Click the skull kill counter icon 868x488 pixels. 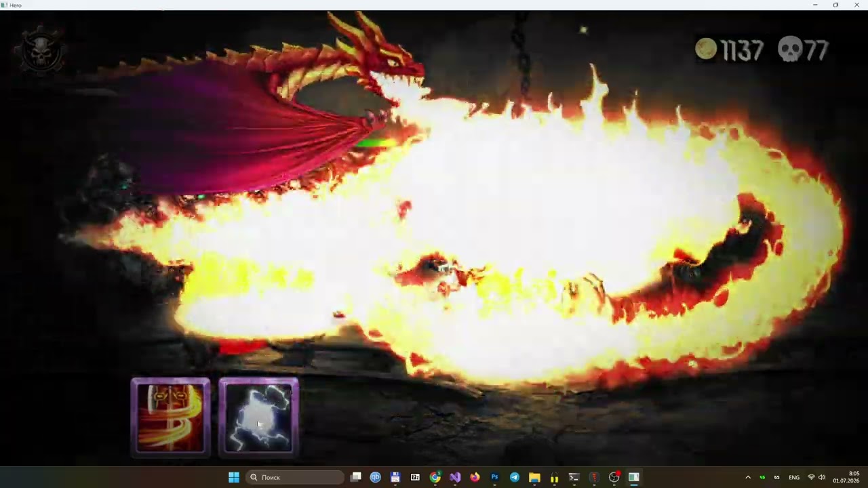tap(790, 49)
